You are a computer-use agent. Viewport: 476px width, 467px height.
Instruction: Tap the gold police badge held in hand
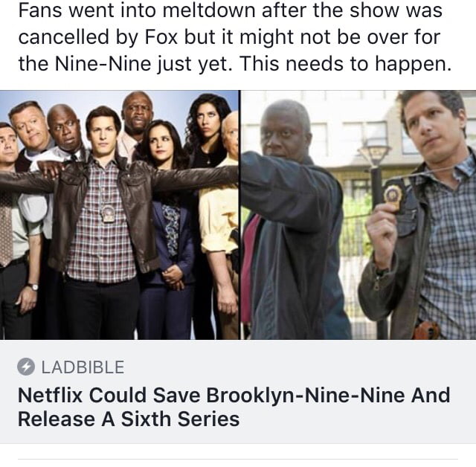[393, 197]
